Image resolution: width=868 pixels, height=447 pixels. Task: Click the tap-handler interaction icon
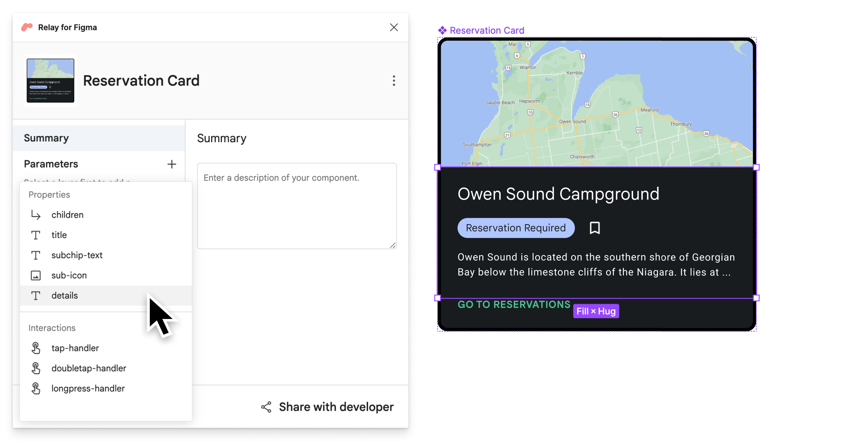[36, 347]
